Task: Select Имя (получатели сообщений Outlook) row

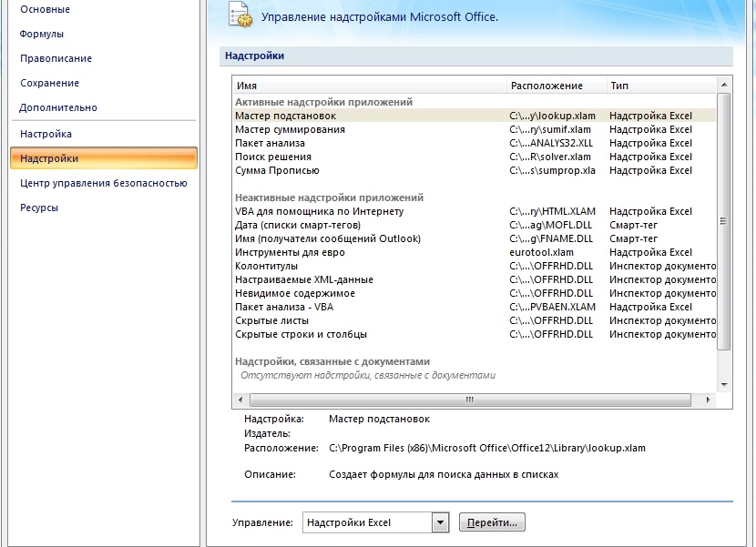Action: tap(475, 238)
